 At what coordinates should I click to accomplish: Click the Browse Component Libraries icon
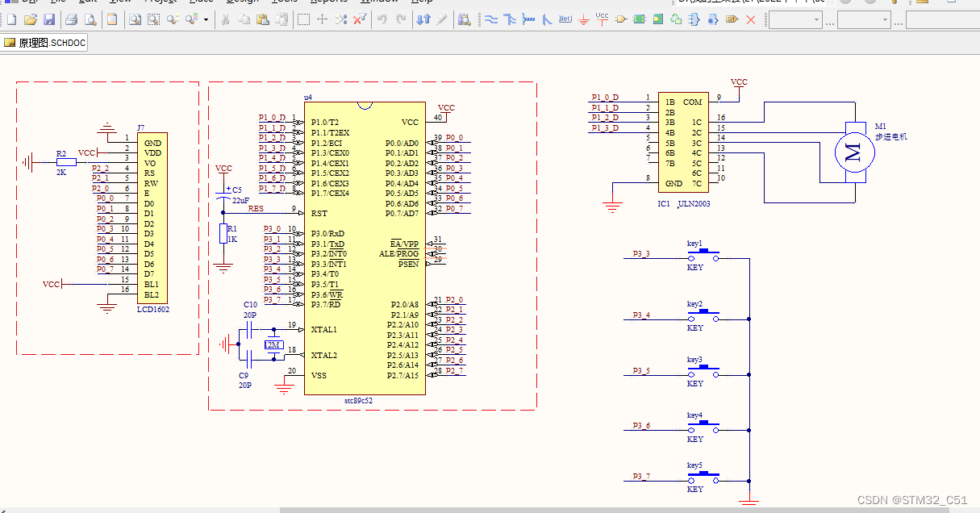(x=464, y=19)
